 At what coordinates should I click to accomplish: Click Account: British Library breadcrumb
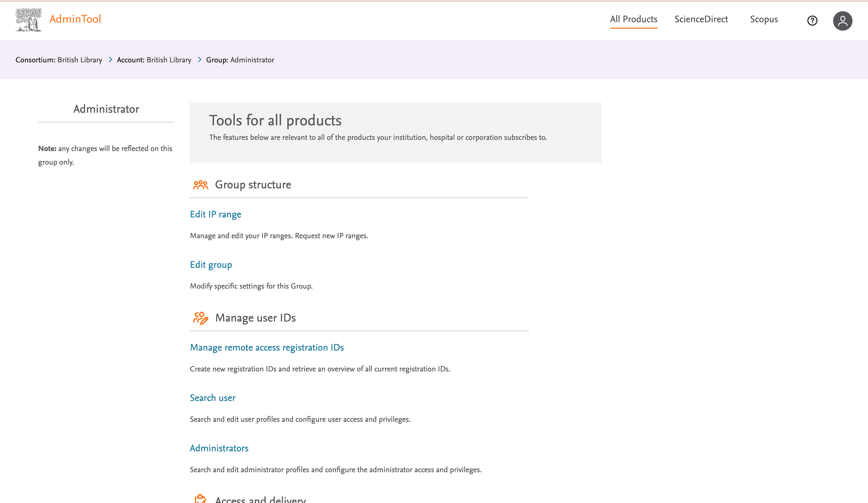[154, 60]
